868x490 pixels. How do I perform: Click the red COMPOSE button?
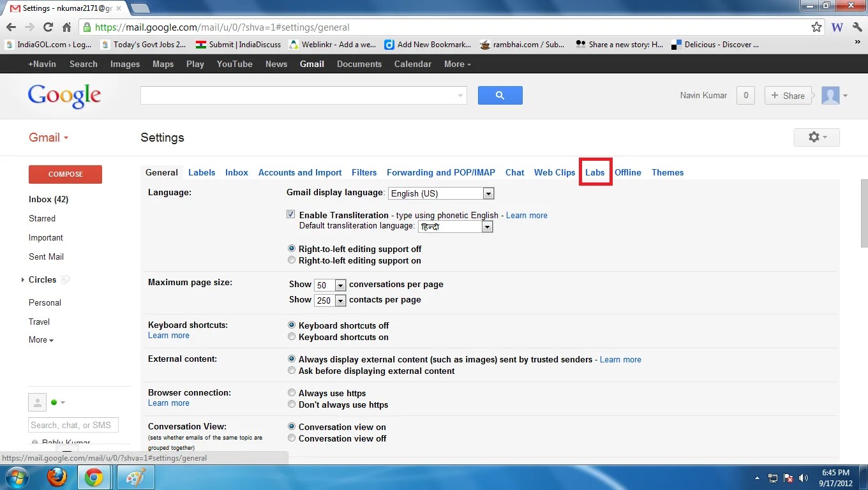tap(65, 174)
